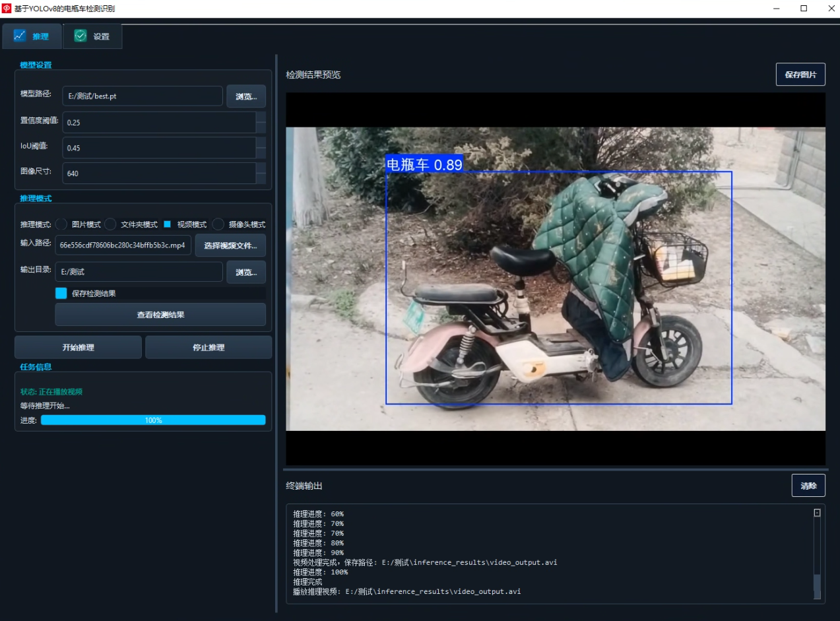The height and width of the screenshot is (621, 840).
Task: Click the checkmark icon on 设置 tab
Action: [x=81, y=36]
